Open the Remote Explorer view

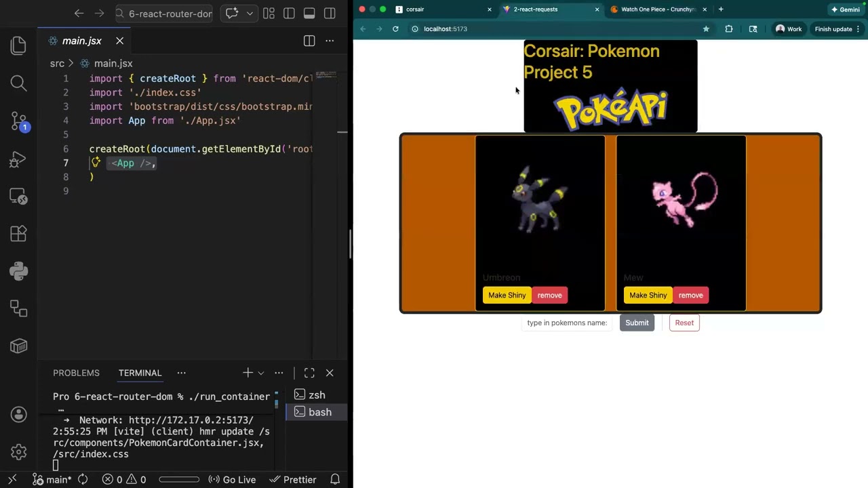18,197
